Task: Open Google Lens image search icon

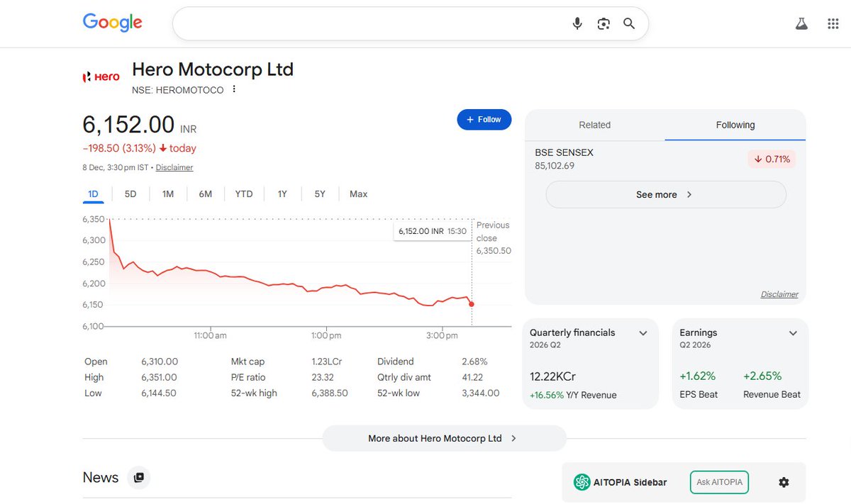Action: click(604, 24)
